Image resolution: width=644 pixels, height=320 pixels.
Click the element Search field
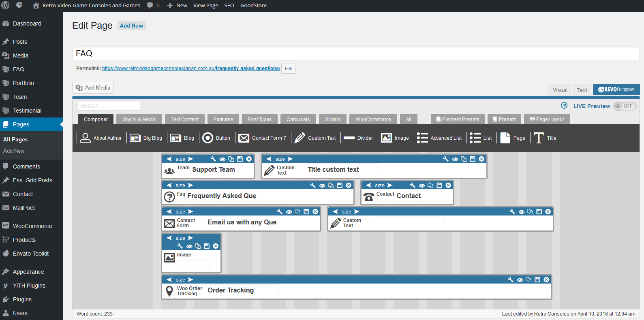tap(109, 106)
